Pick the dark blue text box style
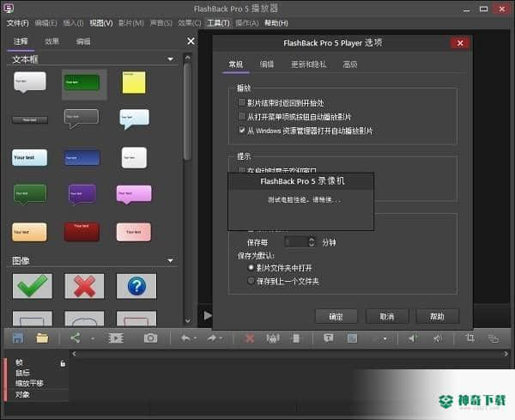The height and width of the screenshot is (420, 515). click(x=82, y=158)
